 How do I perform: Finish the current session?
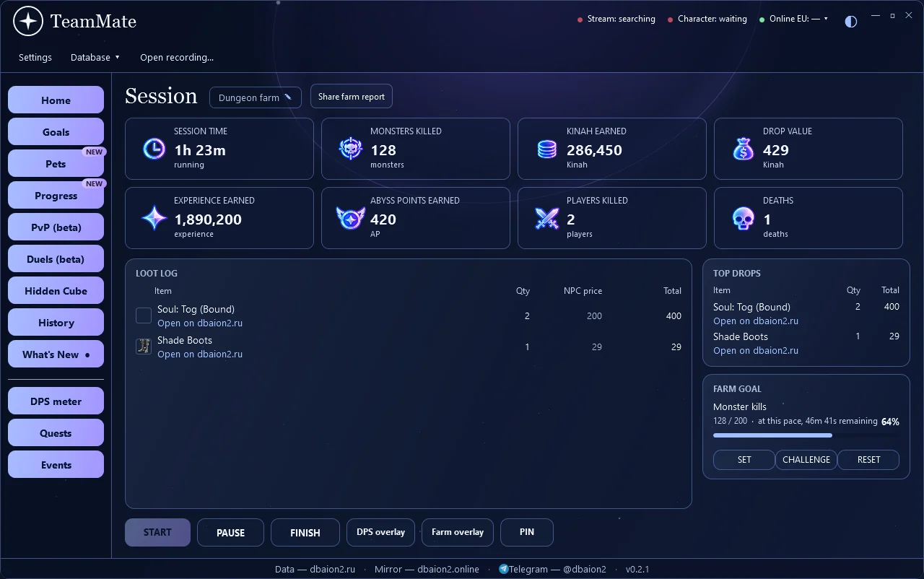pyautogui.click(x=305, y=533)
